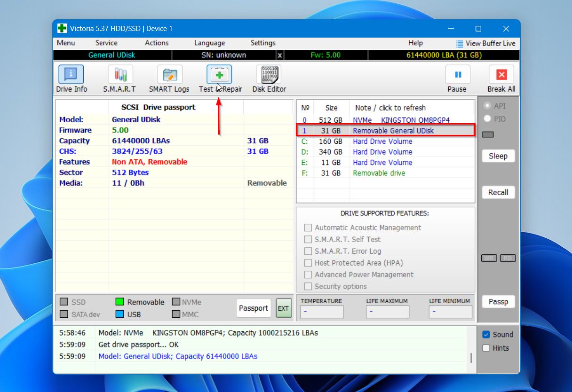Click the Get drive passport... OK log line
Screen dimensions: 572x392
click(x=138, y=345)
